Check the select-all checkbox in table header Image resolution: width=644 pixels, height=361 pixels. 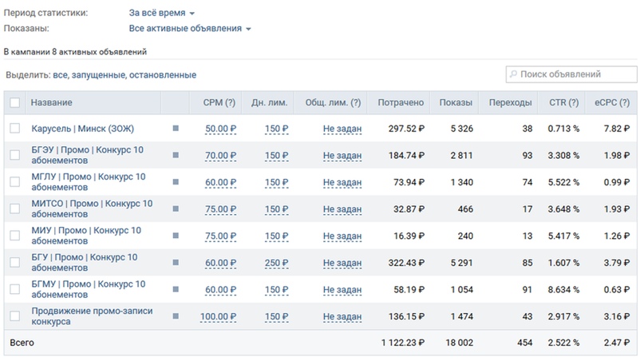(x=14, y=102)
